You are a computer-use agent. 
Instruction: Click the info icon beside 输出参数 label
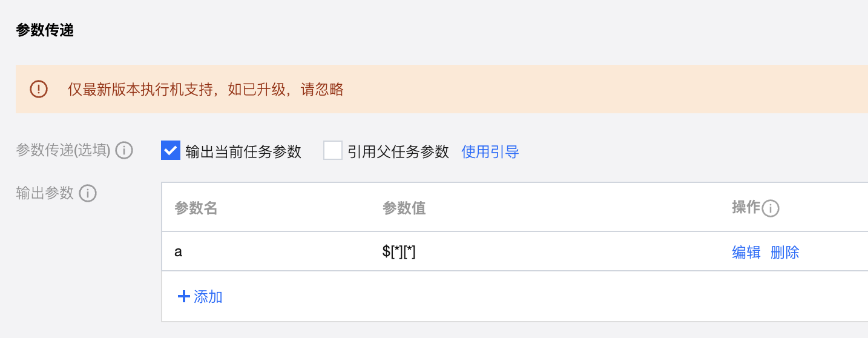tap(88, 194)
